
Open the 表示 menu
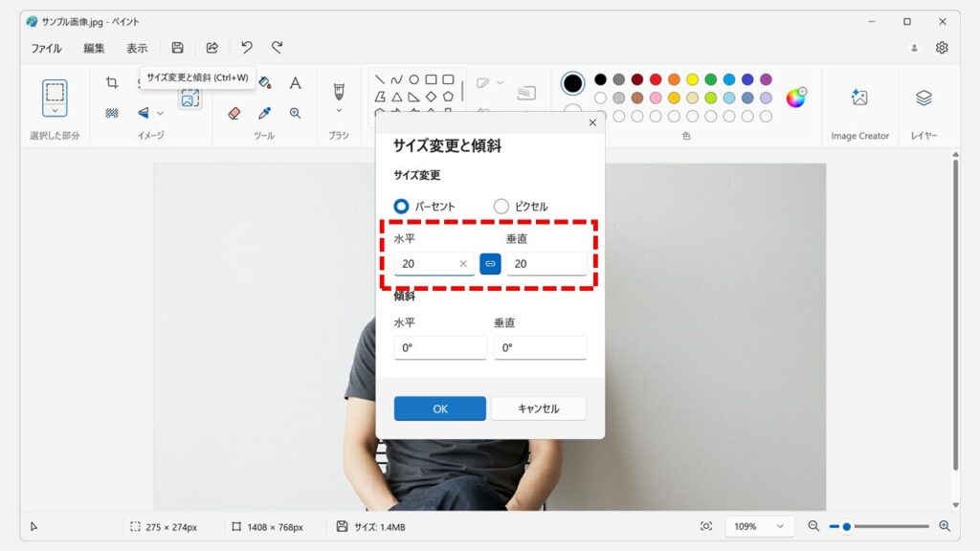point(137,48)
